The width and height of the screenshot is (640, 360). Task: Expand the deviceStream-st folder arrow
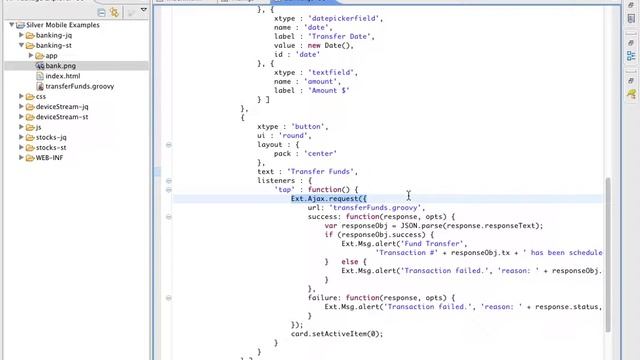coord(21,117)
